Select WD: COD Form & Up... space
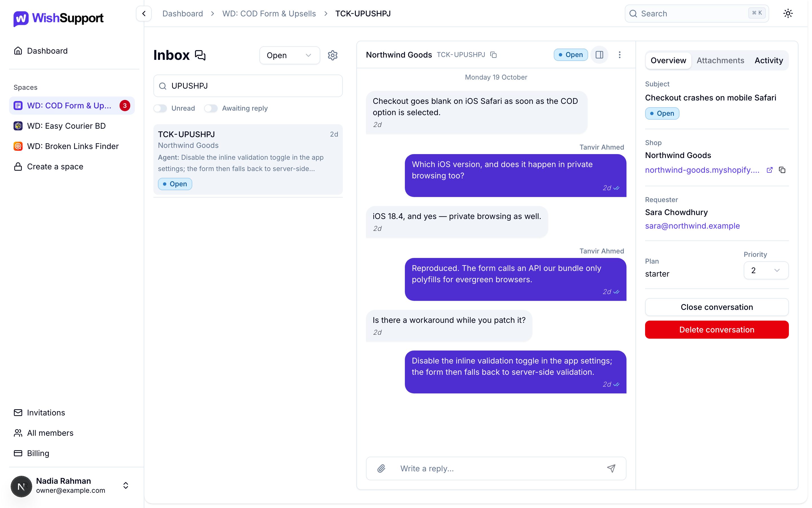This screenshot has height=508, width=812. [72, 106]
